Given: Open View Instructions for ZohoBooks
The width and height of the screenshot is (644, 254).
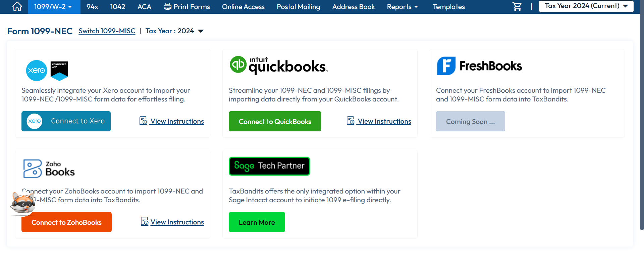Looking at the screenshot, I should [177, 222].
